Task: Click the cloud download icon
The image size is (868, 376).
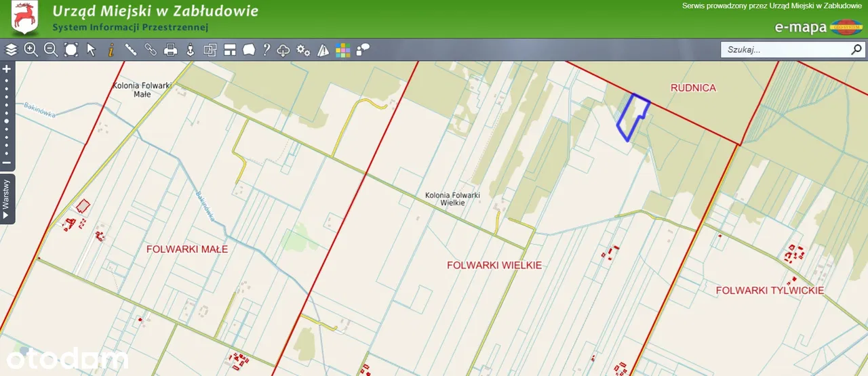Action: 284,49
